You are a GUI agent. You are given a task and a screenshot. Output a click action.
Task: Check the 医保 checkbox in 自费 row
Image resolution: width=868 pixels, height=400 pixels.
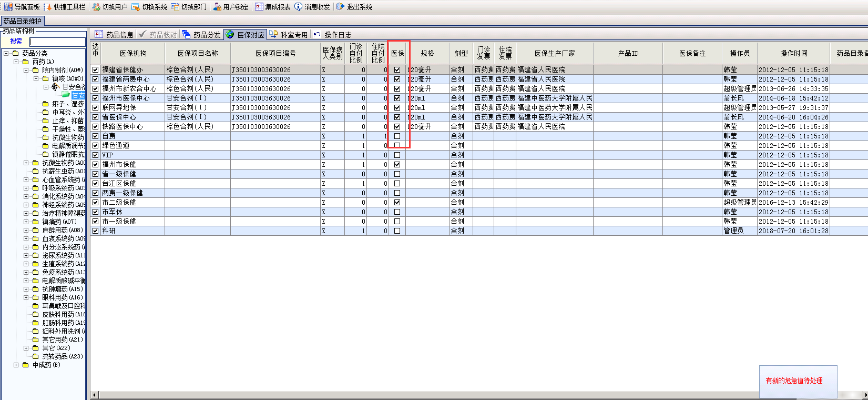click(x=397, y=136)
